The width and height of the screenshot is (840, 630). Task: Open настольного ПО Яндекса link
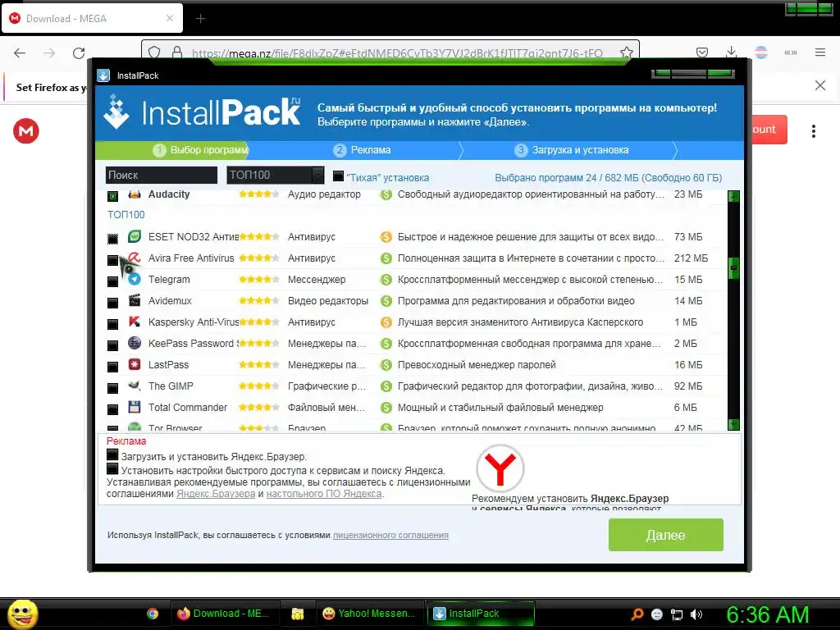[x=324, y=493]
